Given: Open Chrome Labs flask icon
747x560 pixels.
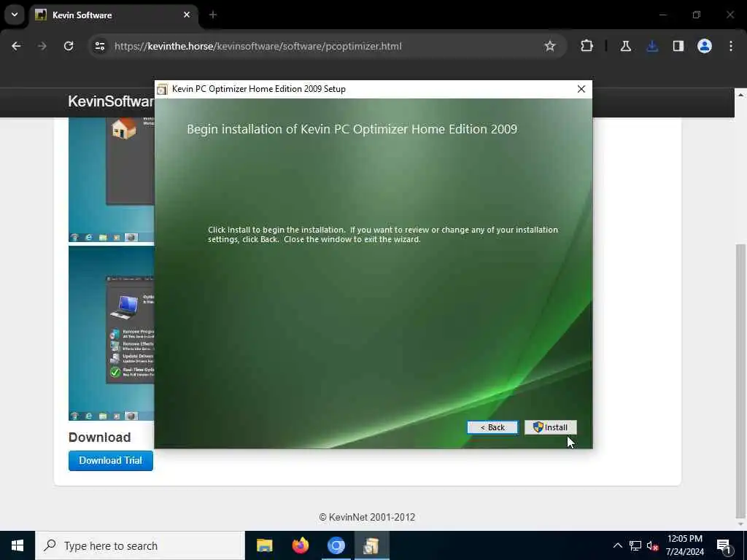Looking at the screenshot, I should point(625,46).
